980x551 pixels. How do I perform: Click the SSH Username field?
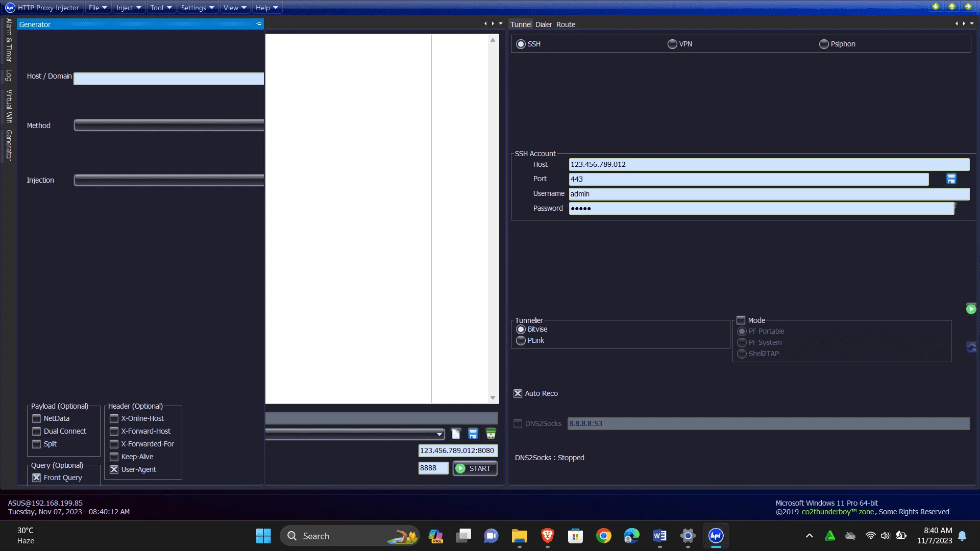pos(769,194)
